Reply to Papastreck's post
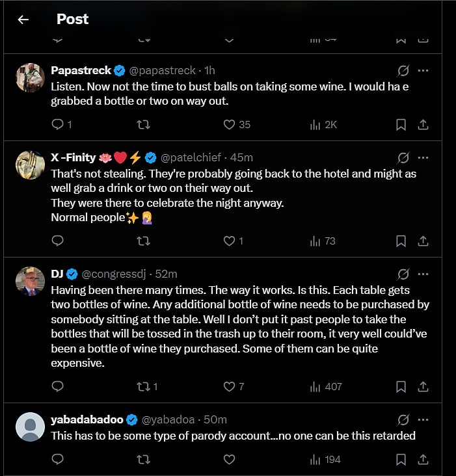This screenshot has width=456, height=476. coord(57,124)
